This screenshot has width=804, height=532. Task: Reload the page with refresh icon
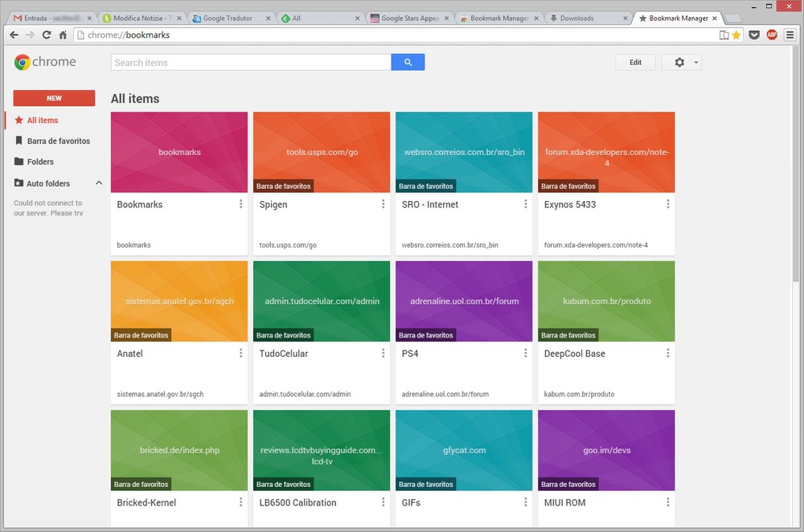coord(47,35)
